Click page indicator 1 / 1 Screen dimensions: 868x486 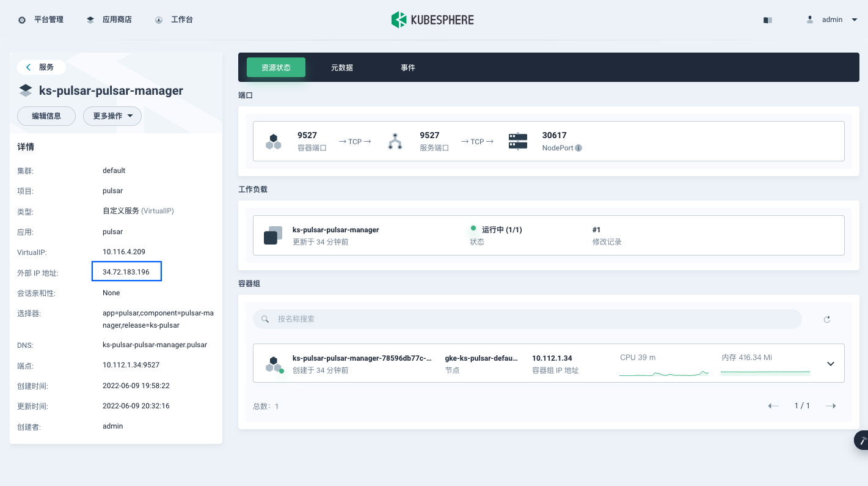[802, 406]
